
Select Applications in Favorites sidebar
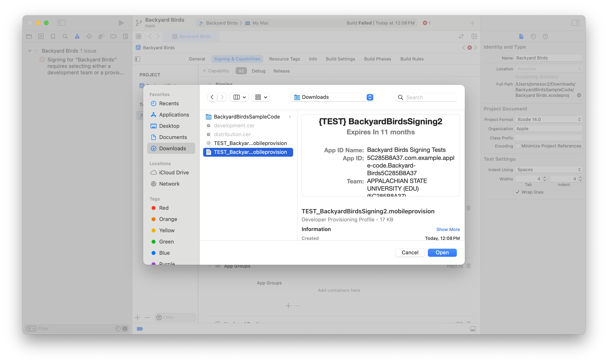click(x=171, y=115)
